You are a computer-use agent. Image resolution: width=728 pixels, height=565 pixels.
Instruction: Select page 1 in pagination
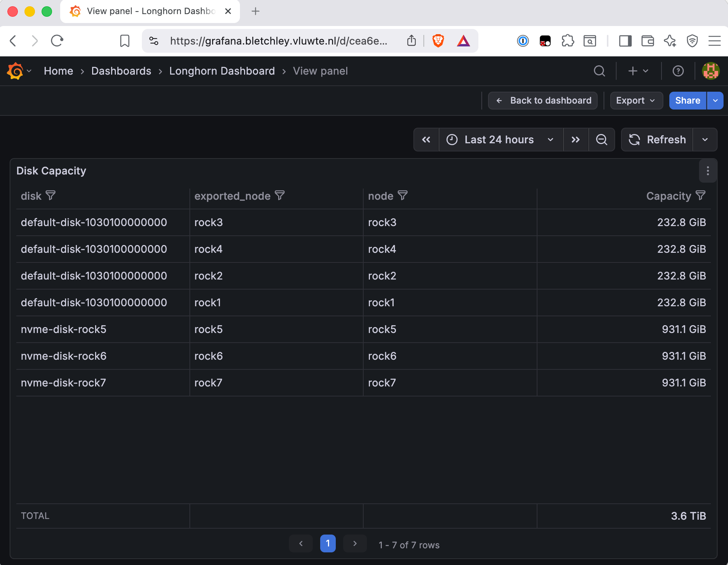328,543
